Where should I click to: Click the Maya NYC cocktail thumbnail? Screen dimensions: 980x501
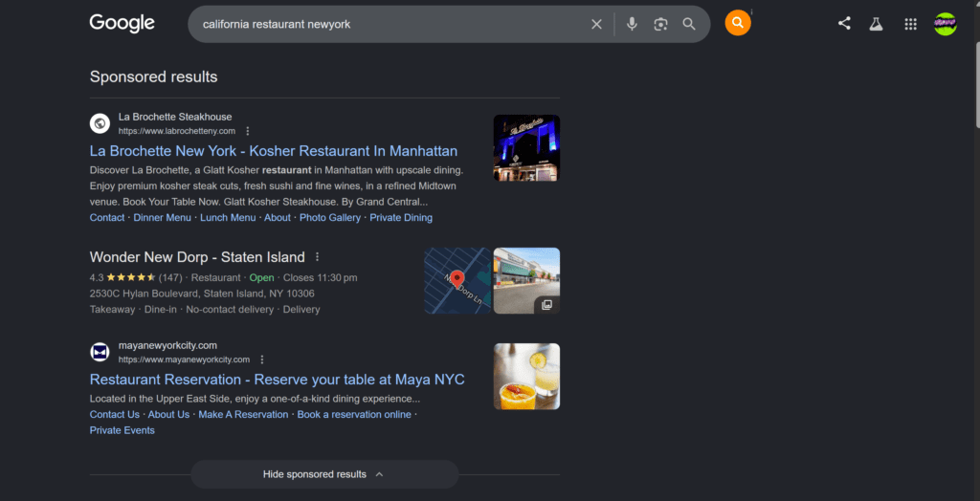point(526,376)
